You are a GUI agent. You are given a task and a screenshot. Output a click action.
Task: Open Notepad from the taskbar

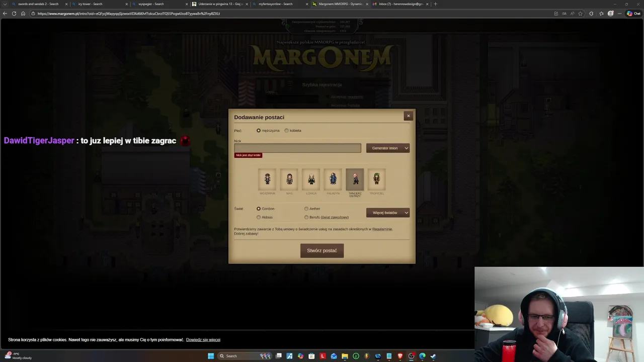(389, 356)
